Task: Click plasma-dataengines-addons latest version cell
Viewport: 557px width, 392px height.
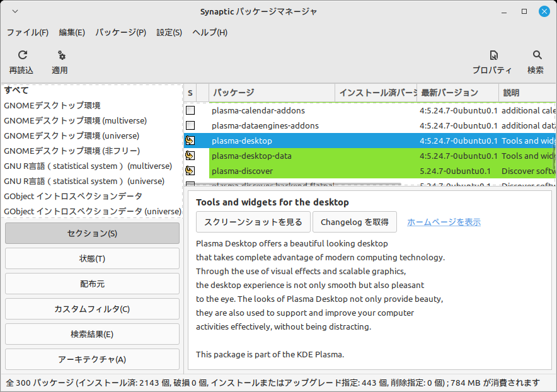Action: point(459,125)
